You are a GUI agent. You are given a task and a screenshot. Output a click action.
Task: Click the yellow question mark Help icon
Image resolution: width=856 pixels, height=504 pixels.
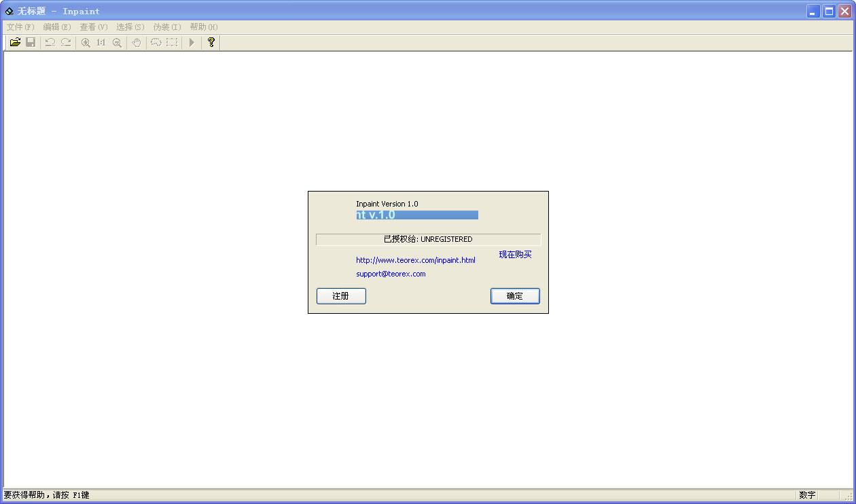(x=211, y=42)
